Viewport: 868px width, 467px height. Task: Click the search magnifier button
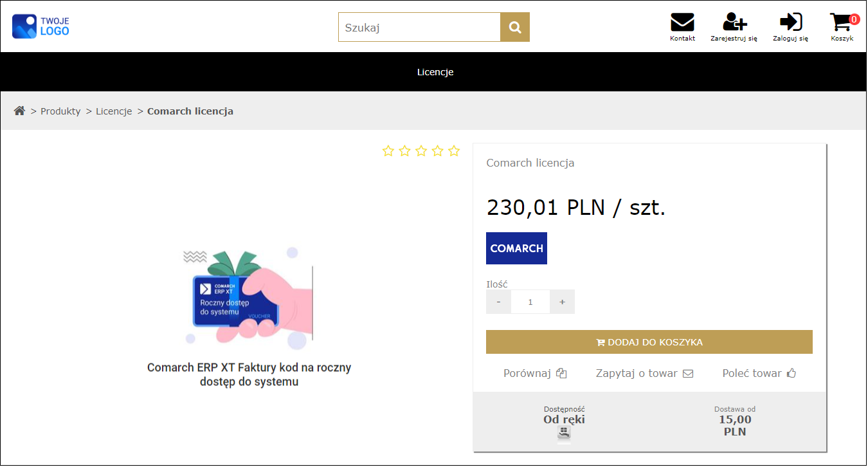click(x=514, y=27)
